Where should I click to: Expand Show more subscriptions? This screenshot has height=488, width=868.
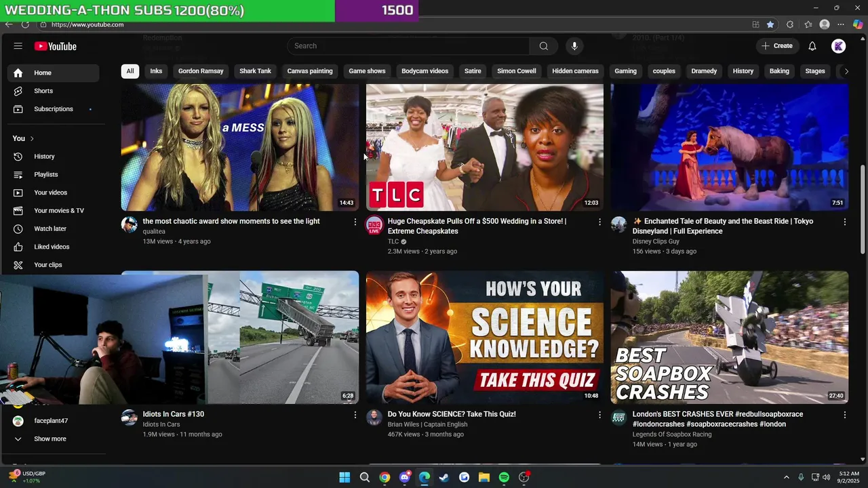54,439
